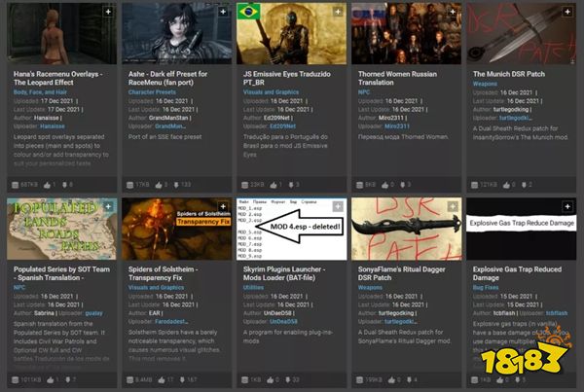Select NPC category under Thorned Women
The height and width of the screenshot is (392, 584).
point(364,92)
